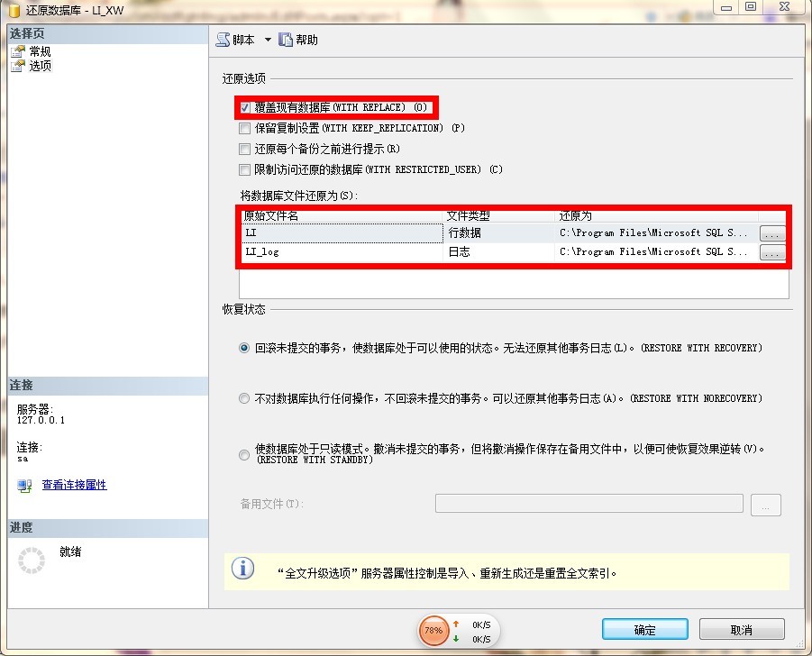This screenshot has height=656, width=812.
Task: Maximize the restore database window
Action: click(x=751, y=6)
